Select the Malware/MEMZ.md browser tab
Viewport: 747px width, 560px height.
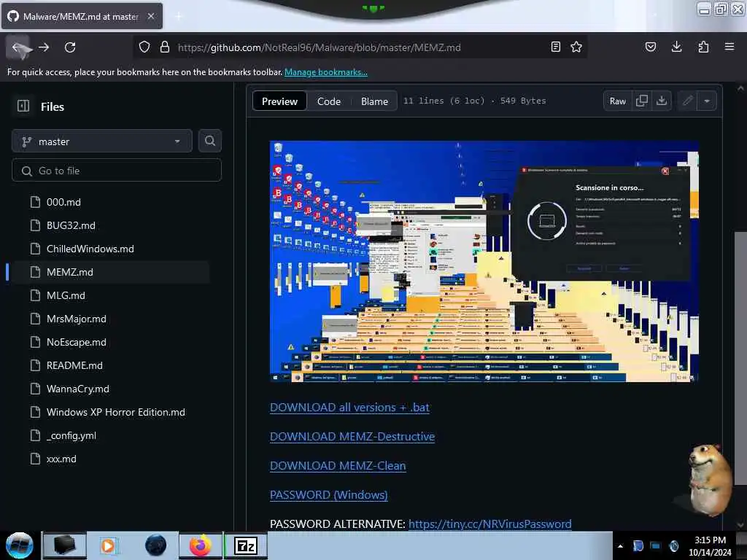click(x=82, y=16)
